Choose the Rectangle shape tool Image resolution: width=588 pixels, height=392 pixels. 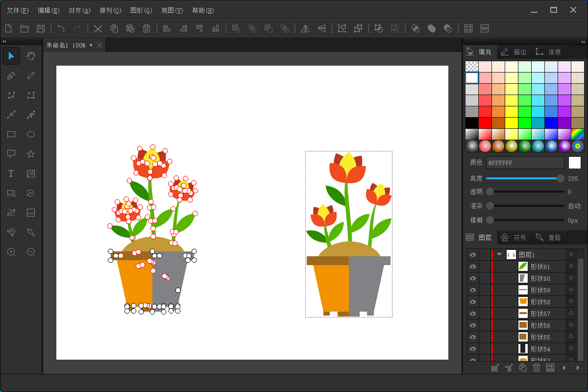(11, 134)
